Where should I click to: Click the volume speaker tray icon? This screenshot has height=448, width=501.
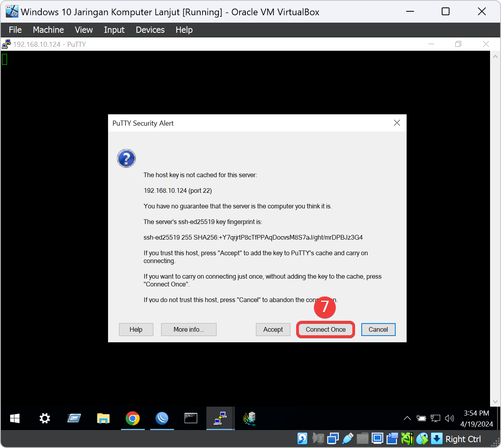[x=449, y=418]
